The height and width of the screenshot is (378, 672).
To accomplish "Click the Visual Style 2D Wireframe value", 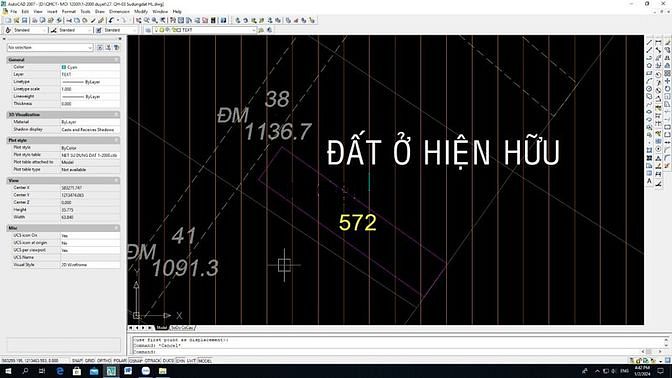I will [x=90, y=265].
